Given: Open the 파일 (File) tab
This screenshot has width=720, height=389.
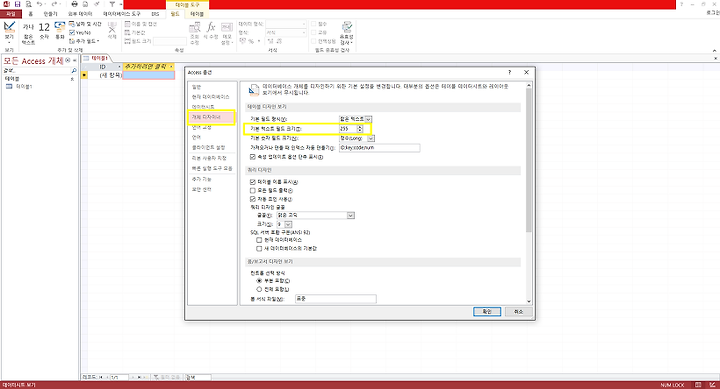Looking at the screenshot, I should tap(11, 14).
